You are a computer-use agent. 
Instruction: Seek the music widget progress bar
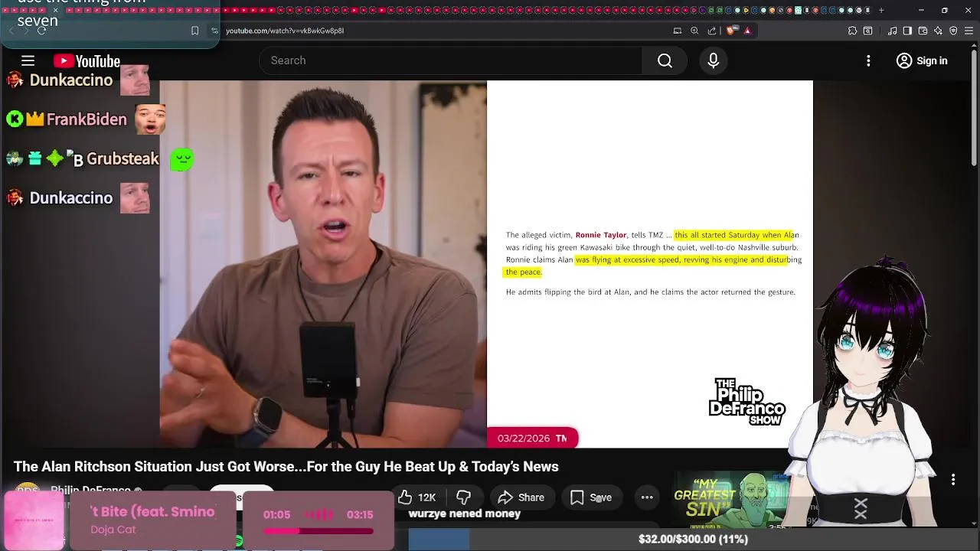click(x=318, y=530)
